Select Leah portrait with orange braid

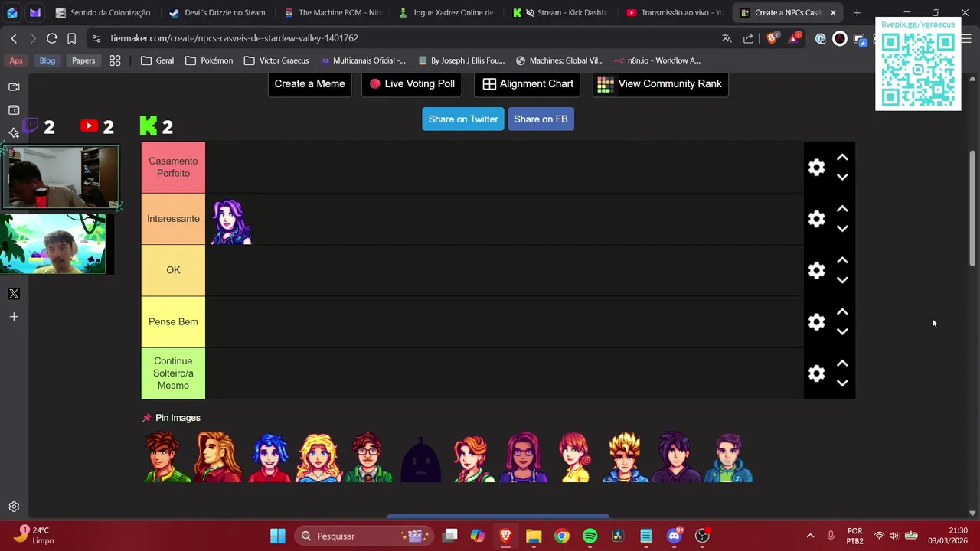click(x=472, y=457)
